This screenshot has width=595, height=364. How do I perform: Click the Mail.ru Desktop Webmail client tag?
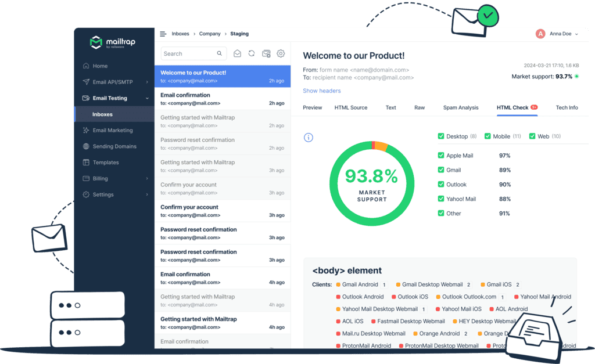(x=370, y=334)
